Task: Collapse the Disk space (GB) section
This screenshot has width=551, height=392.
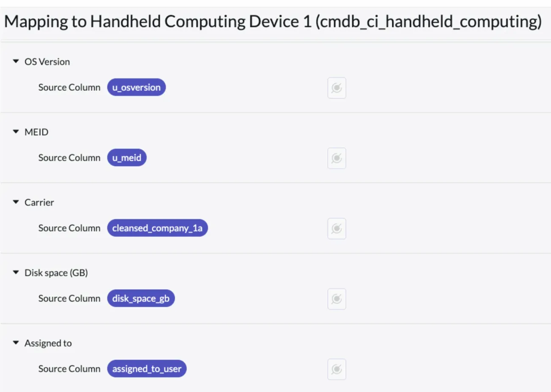Action: point(16,273)
